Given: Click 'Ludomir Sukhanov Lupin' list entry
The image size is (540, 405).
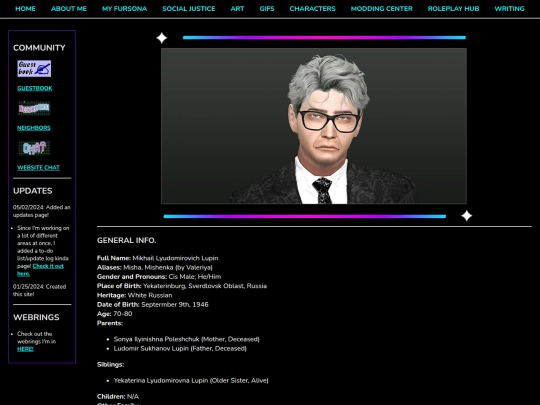Looking at the screenshot, I should (x=180, y=349).
